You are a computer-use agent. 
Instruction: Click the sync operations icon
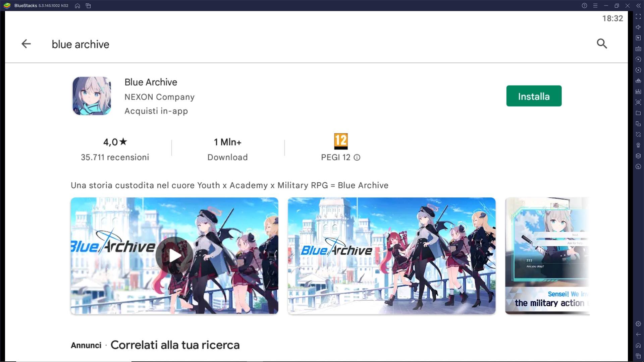638,70
